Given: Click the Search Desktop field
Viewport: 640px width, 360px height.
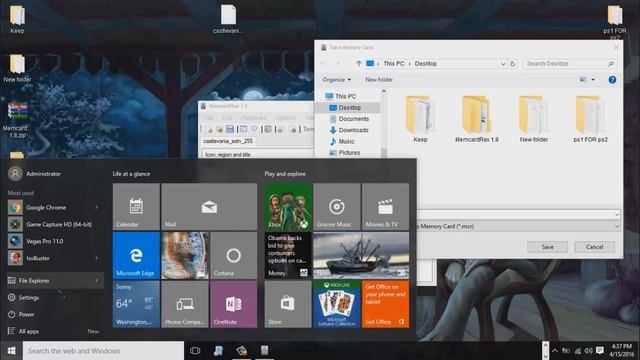Looking at the screenshot, I should coord(569,64).
